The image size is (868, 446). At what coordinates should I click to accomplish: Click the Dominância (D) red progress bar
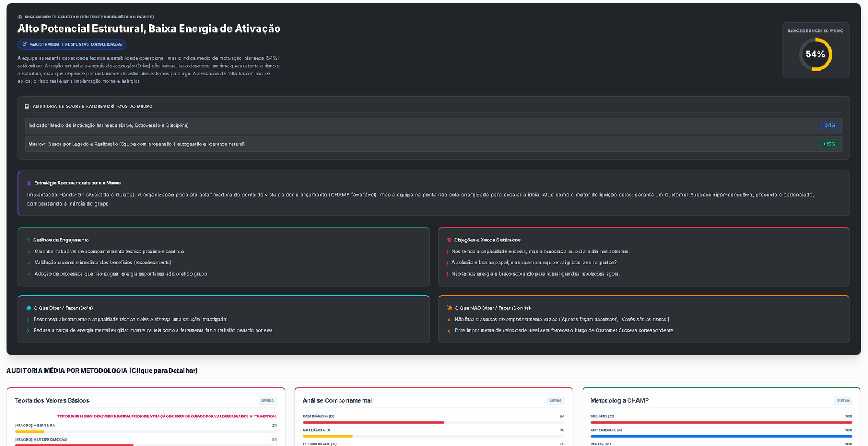pos(373,422)
